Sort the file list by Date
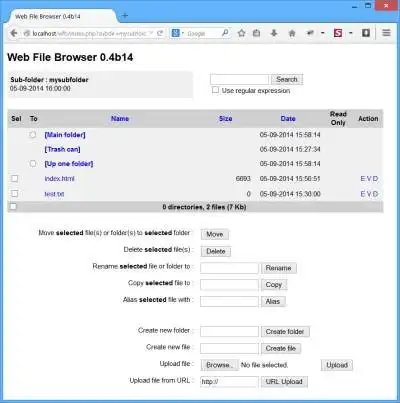 click(288, 119)
